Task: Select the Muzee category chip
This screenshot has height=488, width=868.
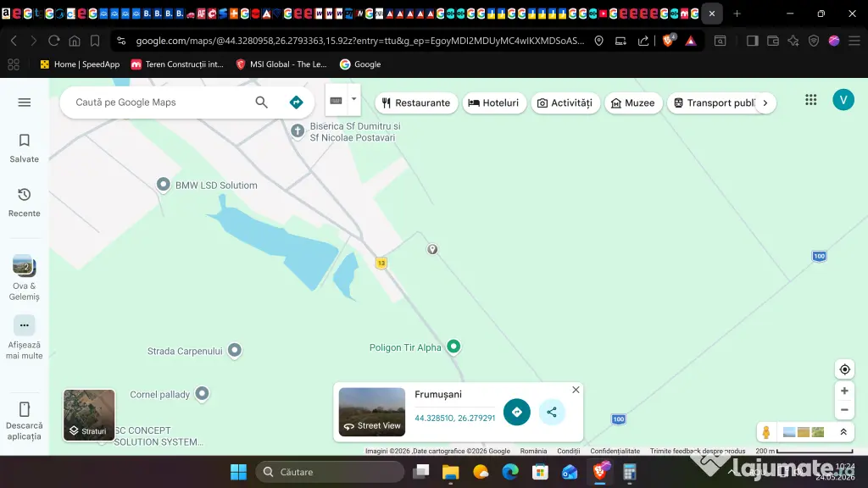Action: coord(633,103)
